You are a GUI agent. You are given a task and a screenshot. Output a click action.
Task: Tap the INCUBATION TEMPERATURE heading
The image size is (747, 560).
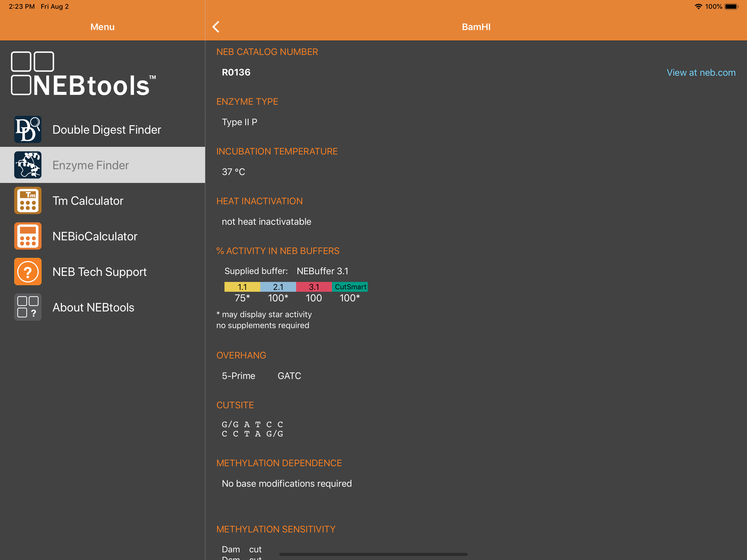[277, 151]
